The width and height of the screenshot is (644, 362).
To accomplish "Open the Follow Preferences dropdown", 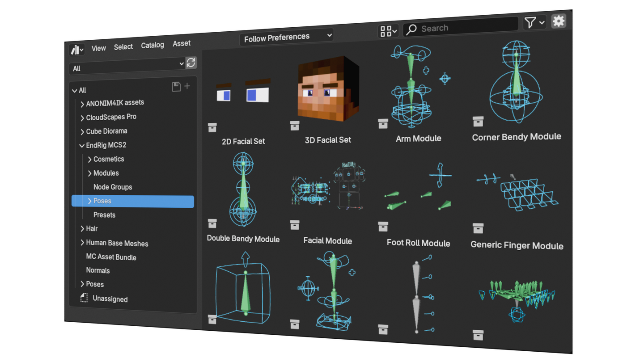I will 287,37.
